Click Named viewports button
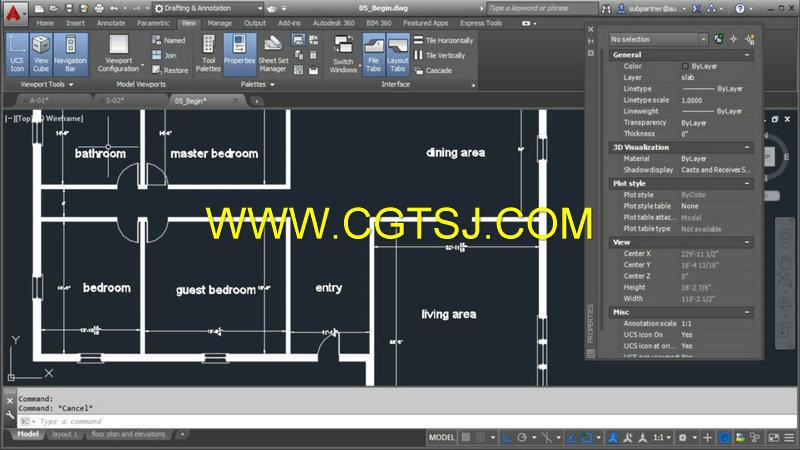 [168, 40]
